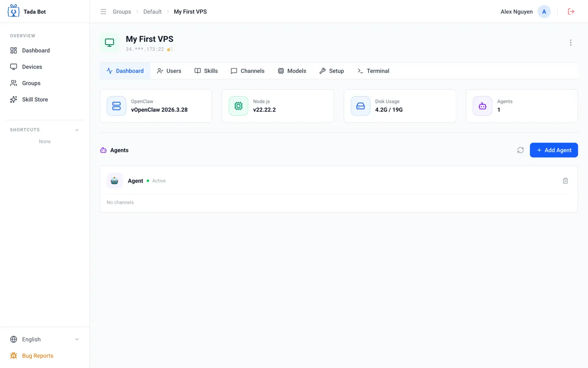Open Devices in the sidebar
The height and width of the screenshot is (368, 588).
tap(45, 67)
